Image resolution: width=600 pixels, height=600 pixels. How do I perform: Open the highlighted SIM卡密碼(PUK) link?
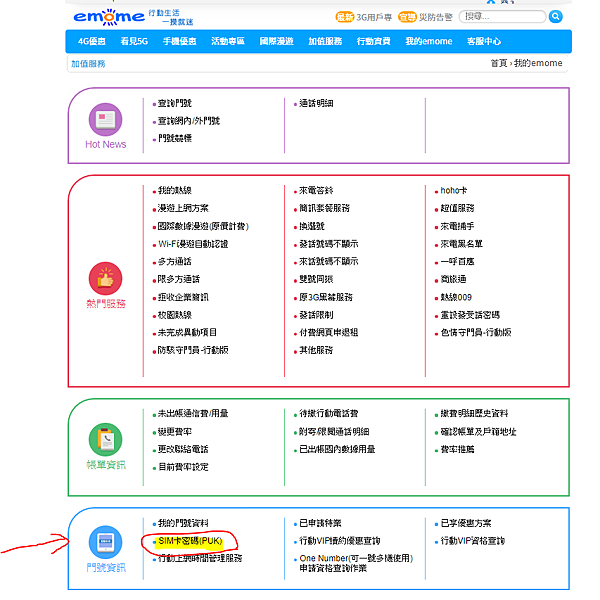(190, 541)
